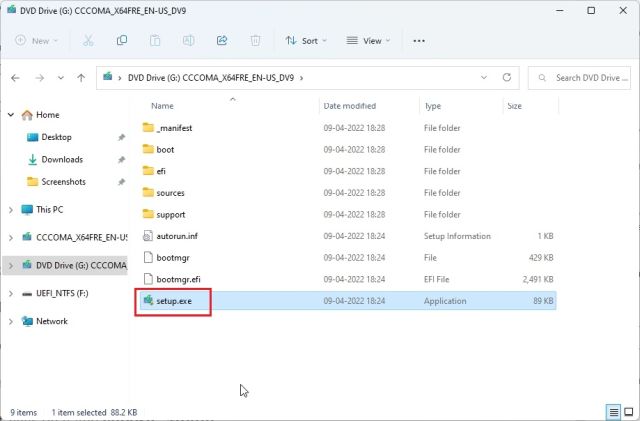
Task: Click the pin icon next to Desktop
Action: coord(121,137)
